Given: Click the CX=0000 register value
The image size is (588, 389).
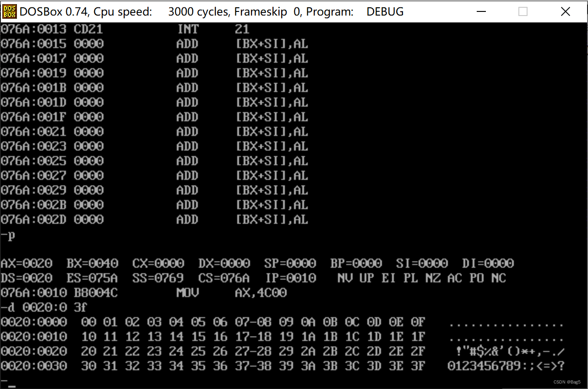Looking at the screenshot, I should (158, 264).
